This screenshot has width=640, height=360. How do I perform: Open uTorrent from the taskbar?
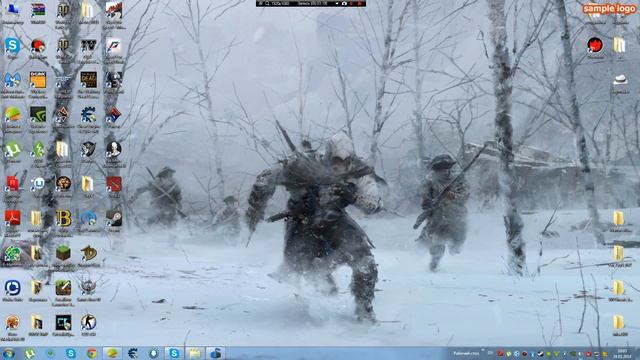tap(29, 353)
